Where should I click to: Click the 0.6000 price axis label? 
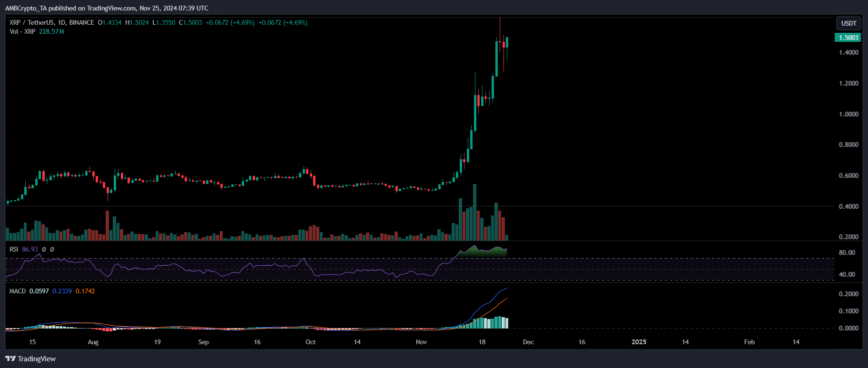click(848, 175)
